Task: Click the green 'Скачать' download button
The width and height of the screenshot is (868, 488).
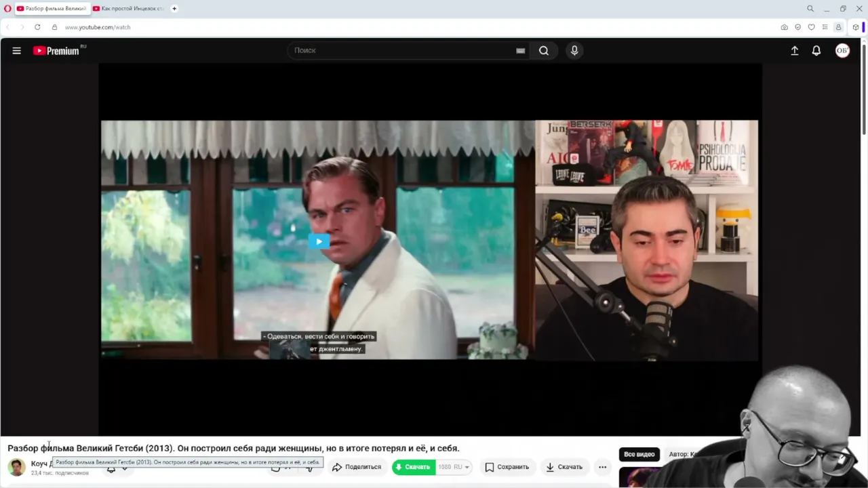Action: [x=413, y=467]
